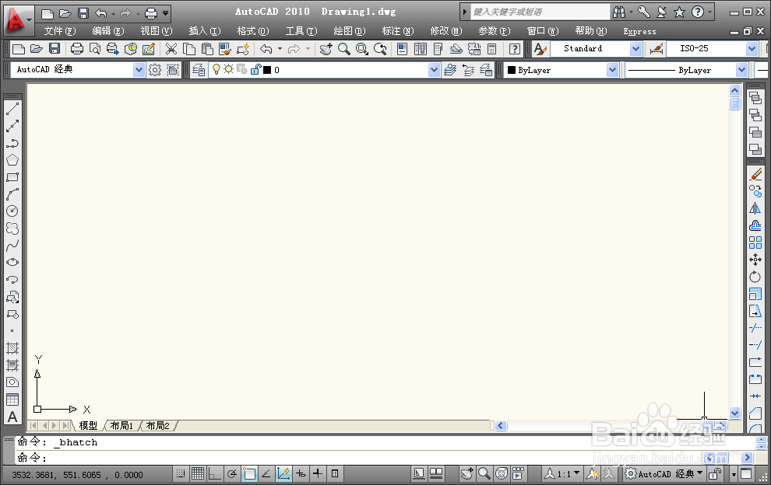Open the 文件(F) menu
This screenshot has width=771, height=485.
click(x=59, y=31)
